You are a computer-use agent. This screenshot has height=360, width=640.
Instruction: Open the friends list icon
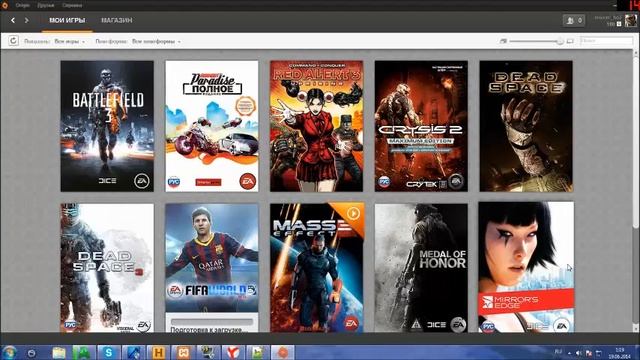pos(573,20)
